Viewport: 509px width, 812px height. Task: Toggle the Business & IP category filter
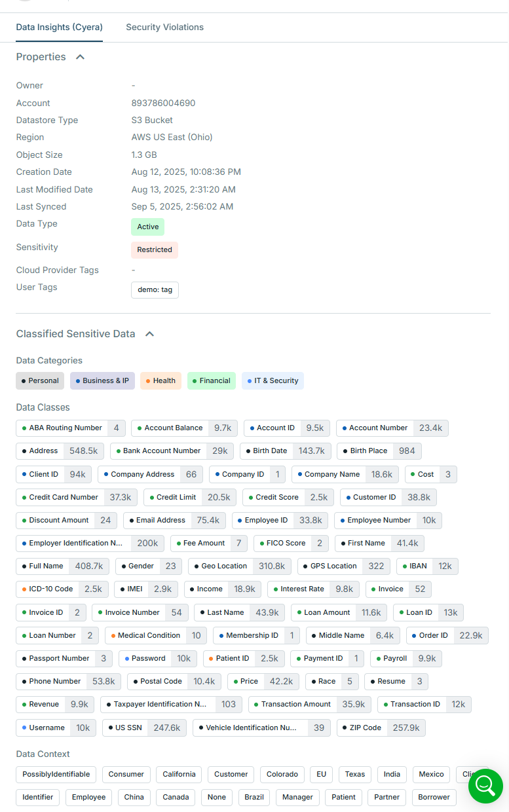click(102, 381)
